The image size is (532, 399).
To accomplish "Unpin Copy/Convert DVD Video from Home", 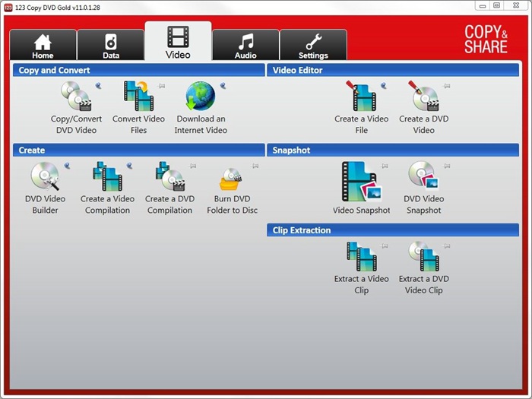I will click(98, 86).
